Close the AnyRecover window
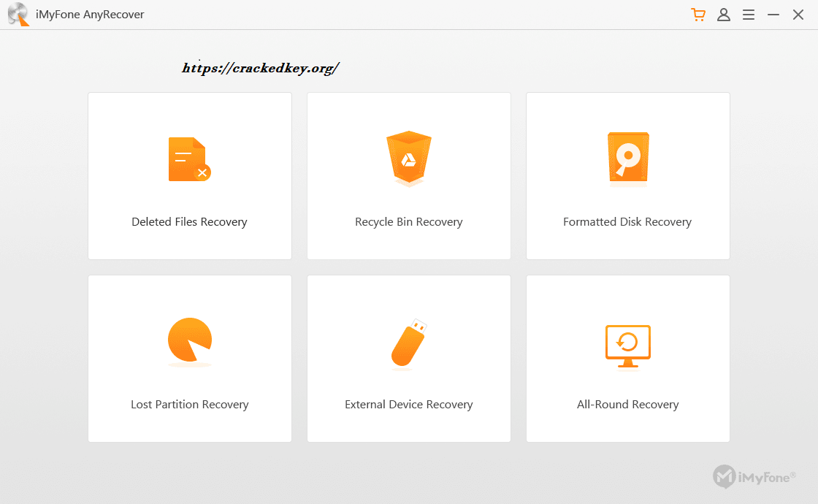Screen dimensions: 818x504 click(798, 15)
